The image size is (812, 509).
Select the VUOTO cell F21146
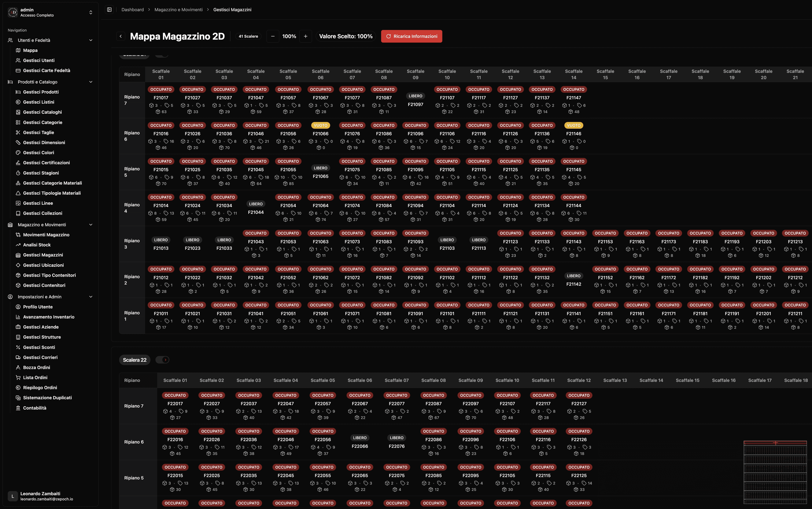(x=574, y=136)
